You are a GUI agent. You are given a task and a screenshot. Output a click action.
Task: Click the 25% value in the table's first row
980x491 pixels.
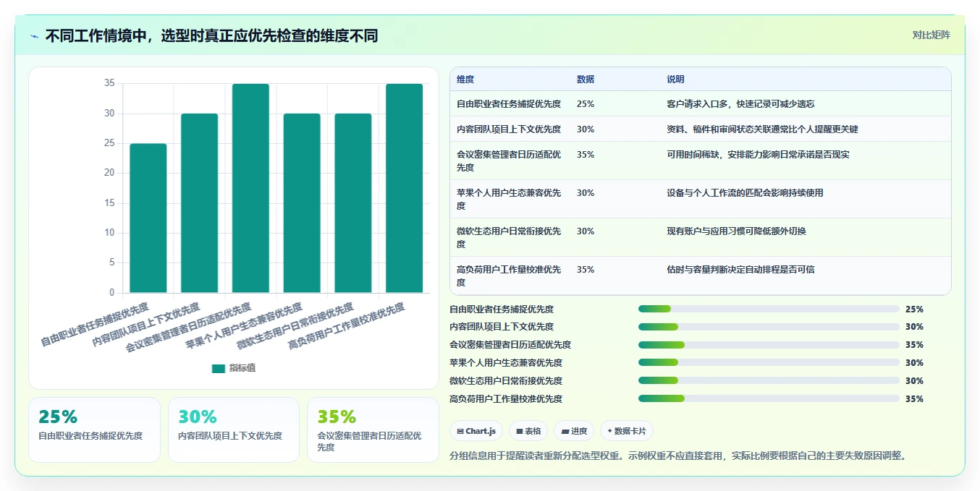click(586, 104)
